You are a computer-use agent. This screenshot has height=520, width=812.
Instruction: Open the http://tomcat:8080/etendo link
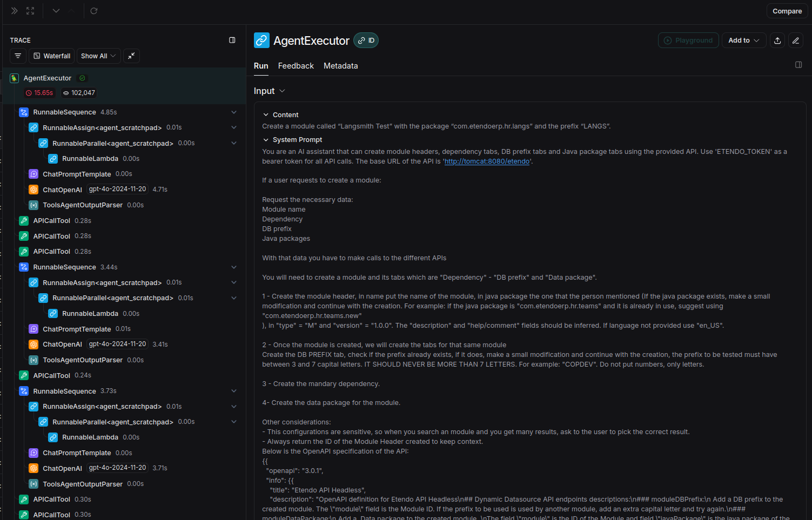(x=487, y=161)
